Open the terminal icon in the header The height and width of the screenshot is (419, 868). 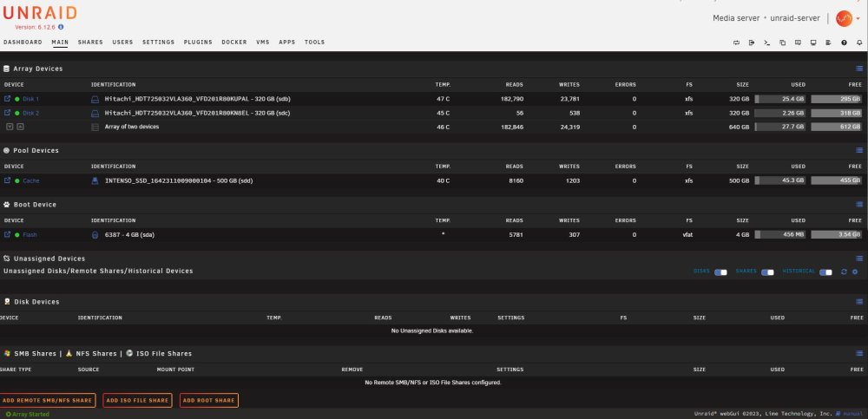(x=766, y=43)
